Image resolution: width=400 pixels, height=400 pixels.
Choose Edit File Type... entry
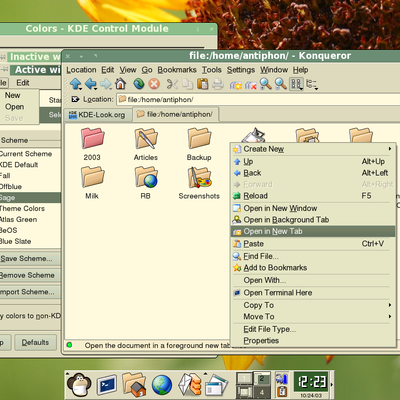313,329
